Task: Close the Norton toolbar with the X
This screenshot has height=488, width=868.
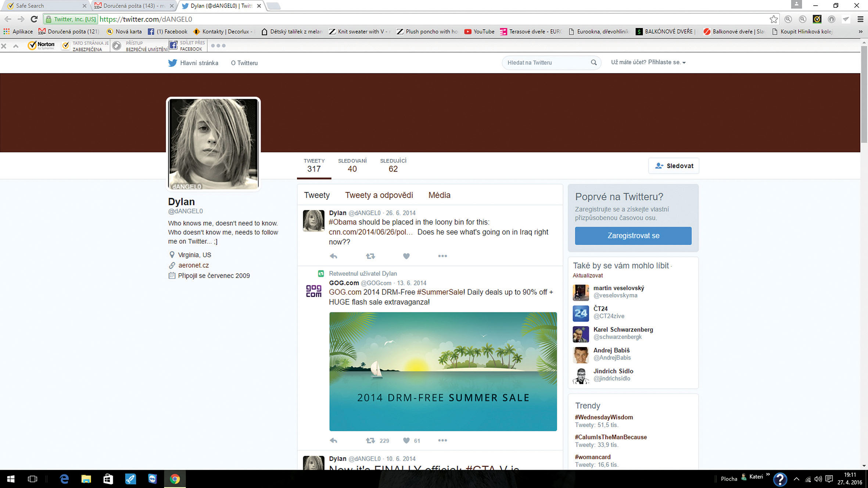Action: click(4, 46)
